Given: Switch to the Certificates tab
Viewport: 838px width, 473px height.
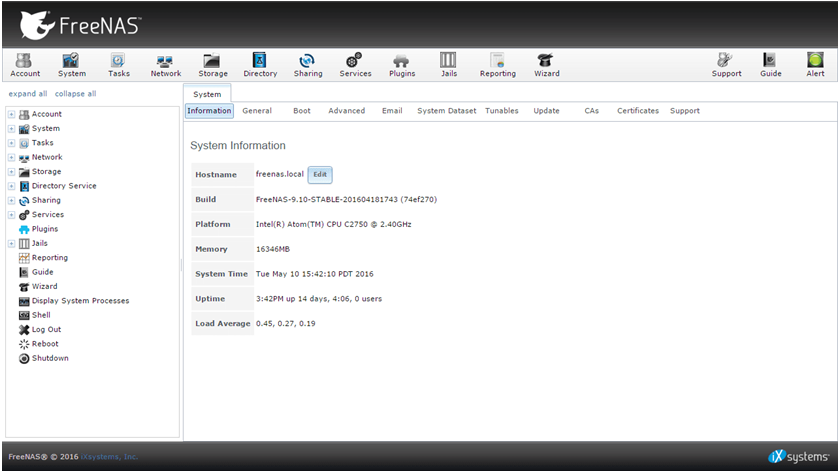Looking at the screenshot, I should coord(638,111).
